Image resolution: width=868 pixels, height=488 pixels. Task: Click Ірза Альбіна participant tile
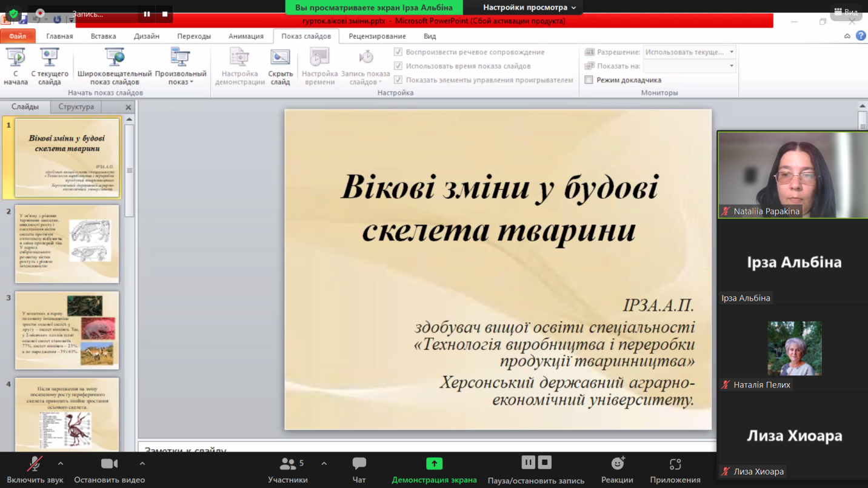pyautogui.click(x=793, y=262)
